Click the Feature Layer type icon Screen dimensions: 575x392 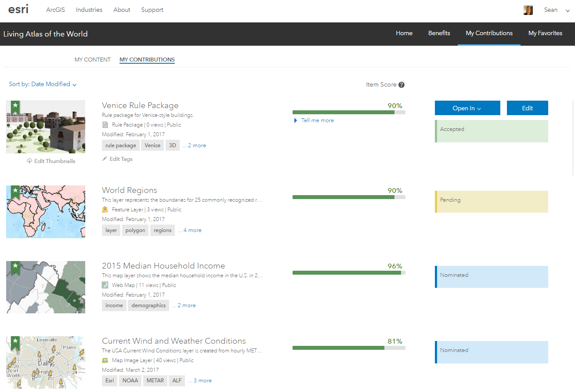point(105,210)
